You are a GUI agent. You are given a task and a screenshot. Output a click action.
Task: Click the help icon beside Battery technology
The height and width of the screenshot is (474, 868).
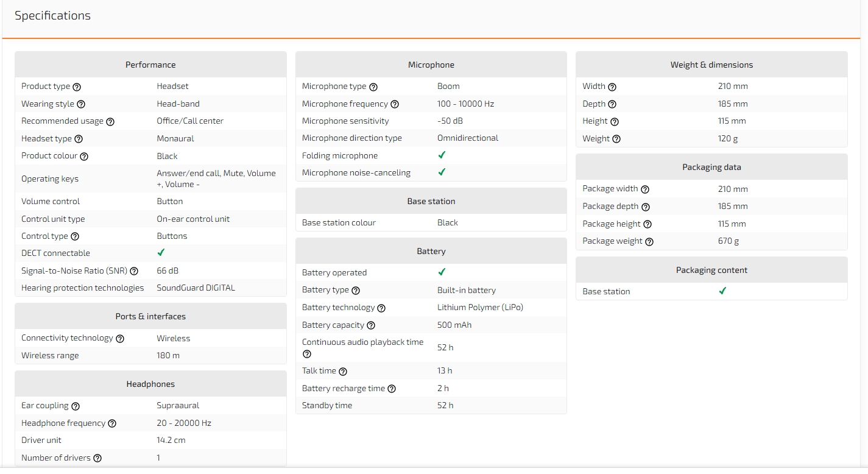[381, 308]
